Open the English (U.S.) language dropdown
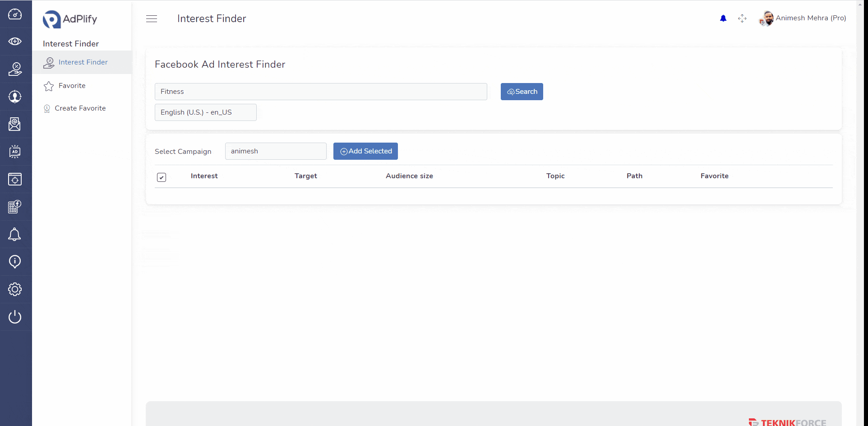This screenshot has width=868, height=426. point(205,112)
